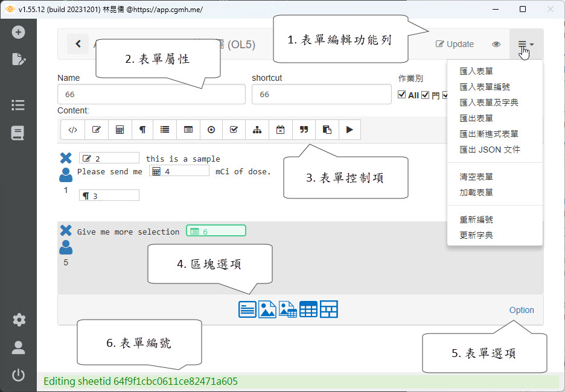Image resolution: width=565 pixels, height=392 pixels.
Task: Go back using the left chevron button
Action: [x=78, y=44]
